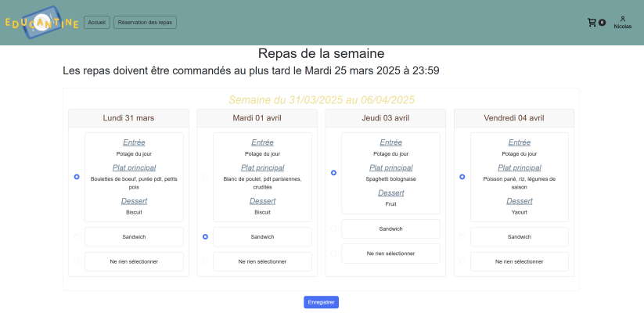Click the Poisson pané menu card
644x313 pixels.
coord(519,177)
